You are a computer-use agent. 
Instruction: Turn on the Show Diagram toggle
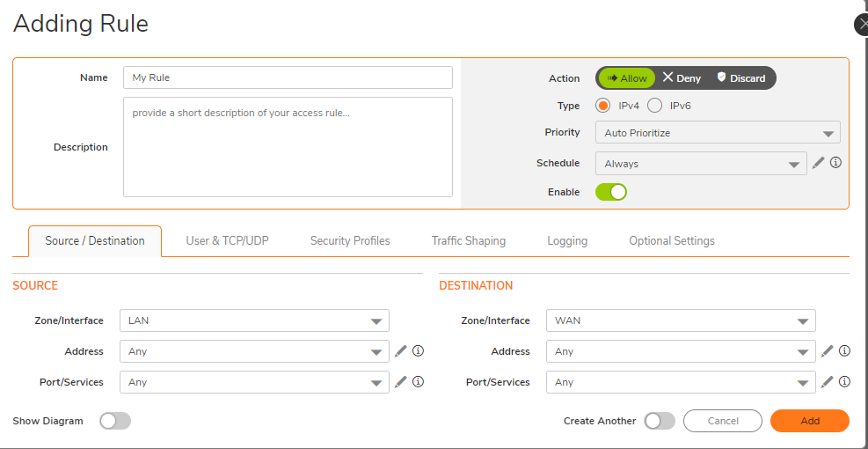[115, 421]
